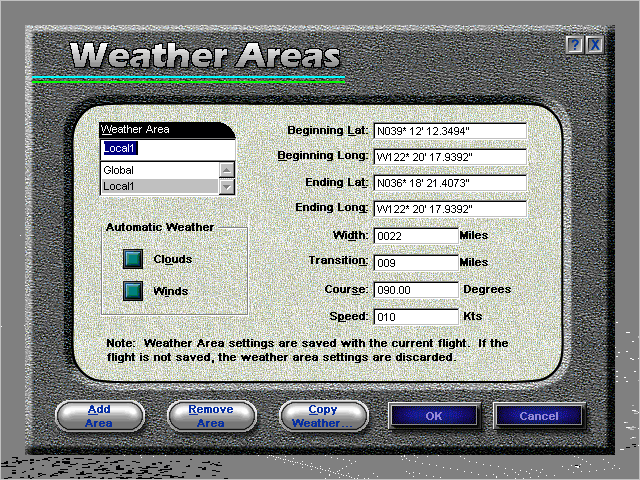Image resolution: width=640 pixels, height=480 pixels.
Task: Click the Beginning Lat label
Action: (328, 131)
